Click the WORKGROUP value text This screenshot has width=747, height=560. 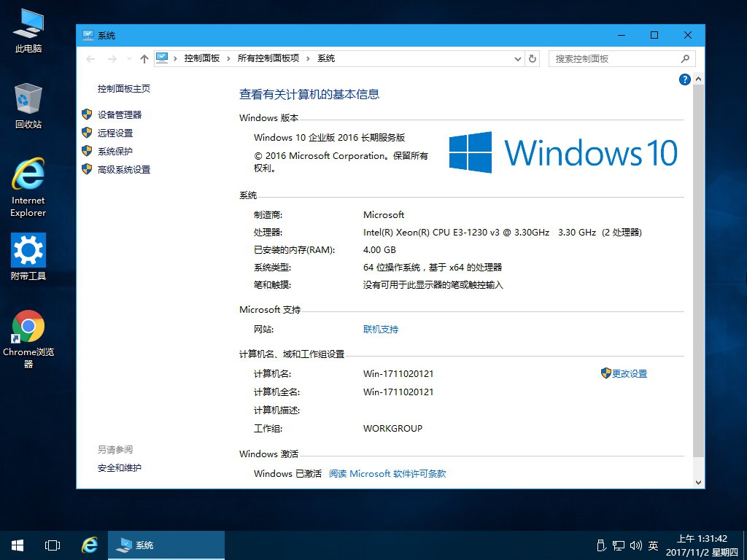coord(392,429)
